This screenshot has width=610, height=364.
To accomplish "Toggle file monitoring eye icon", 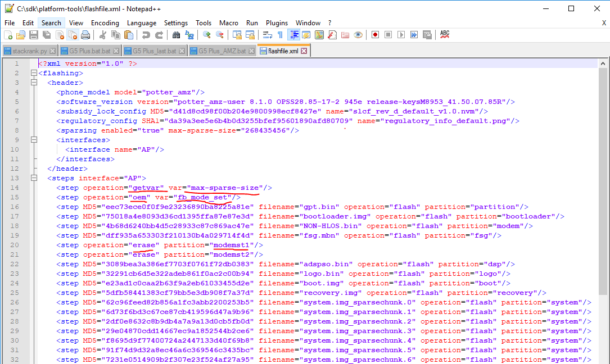I will pos(358,35).
